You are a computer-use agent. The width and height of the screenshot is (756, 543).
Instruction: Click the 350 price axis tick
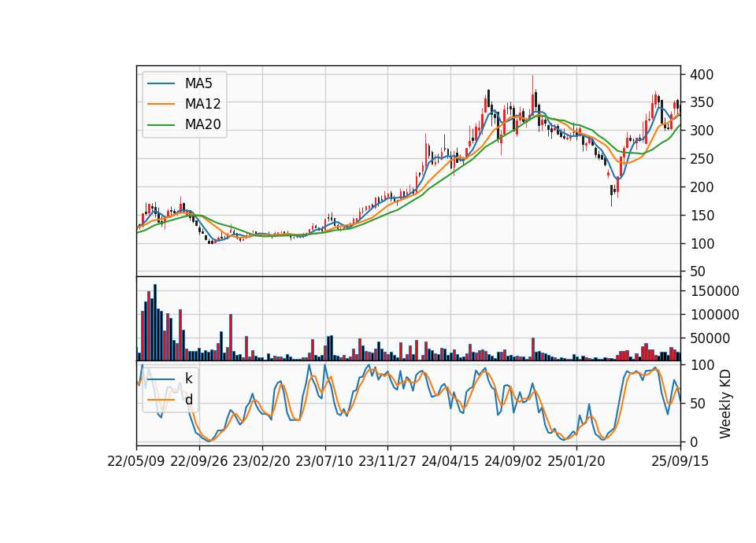[x=702, y=102]
